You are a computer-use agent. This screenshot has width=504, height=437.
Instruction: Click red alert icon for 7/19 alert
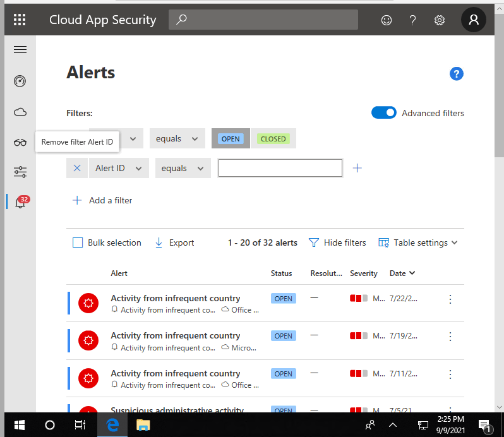tap(88, 340)
